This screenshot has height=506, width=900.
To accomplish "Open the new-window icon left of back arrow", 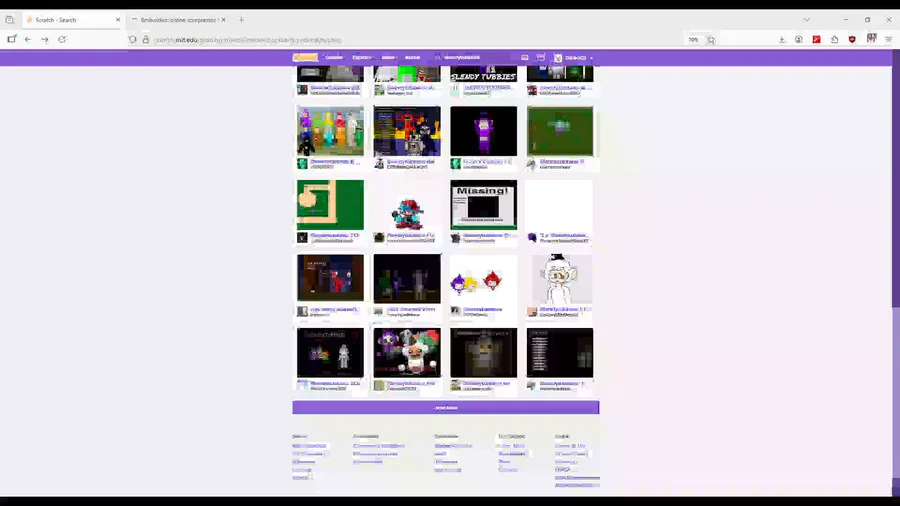I will [11, 40].
